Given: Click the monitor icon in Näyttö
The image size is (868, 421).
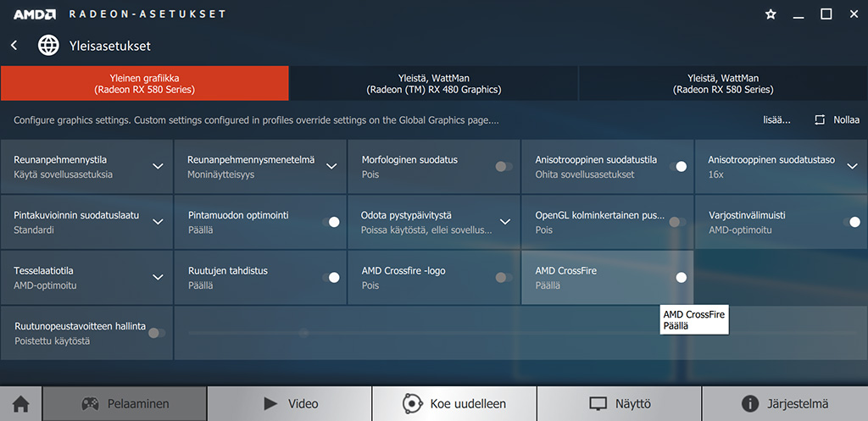Looking at the screenshot, I should pos(598,404).
